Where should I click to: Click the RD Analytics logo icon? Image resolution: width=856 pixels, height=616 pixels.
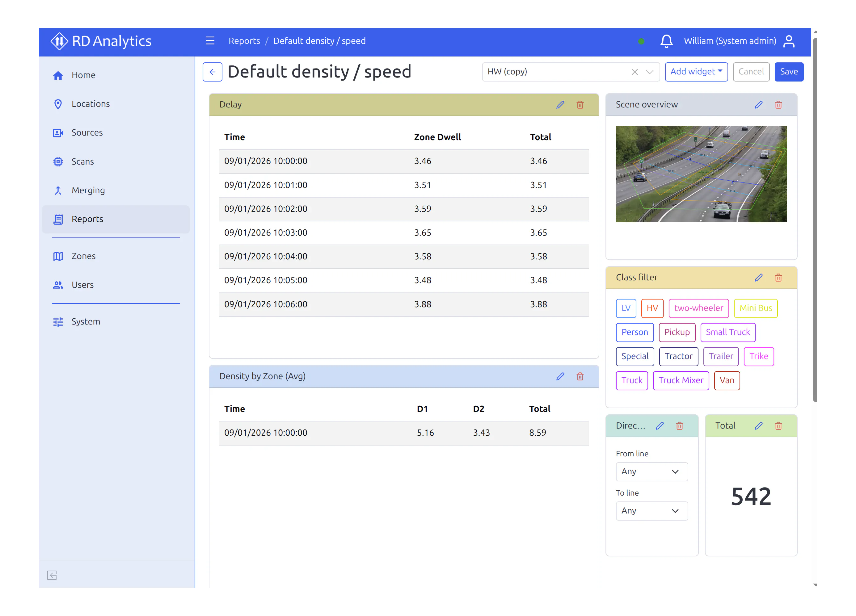59,41
